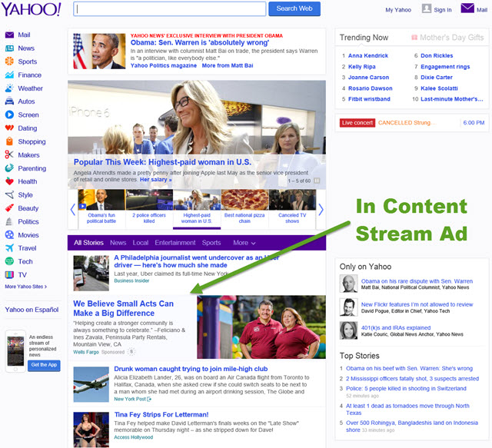Click the Screen play icon
Viewport: 492px width, 448px height.
[9, 114]
